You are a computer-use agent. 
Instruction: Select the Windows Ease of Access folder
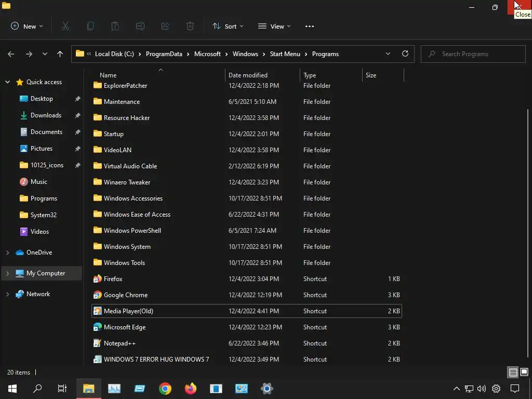247,215
